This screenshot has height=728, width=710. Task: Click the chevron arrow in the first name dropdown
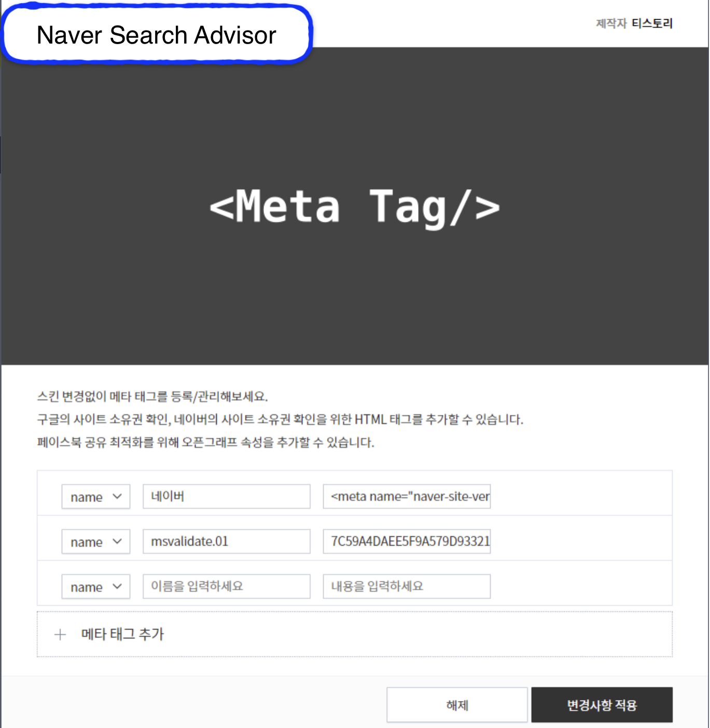pyautogui.click(x=117, y=496)
